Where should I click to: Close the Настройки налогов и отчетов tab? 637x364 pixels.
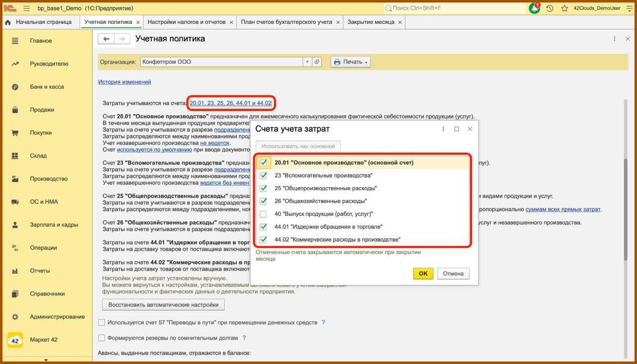pyautogui.click(x=231, y=22)
